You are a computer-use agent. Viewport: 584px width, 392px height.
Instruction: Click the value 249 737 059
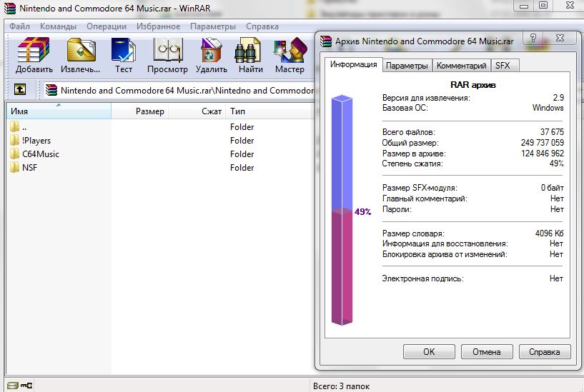click(x=543, y=142)
